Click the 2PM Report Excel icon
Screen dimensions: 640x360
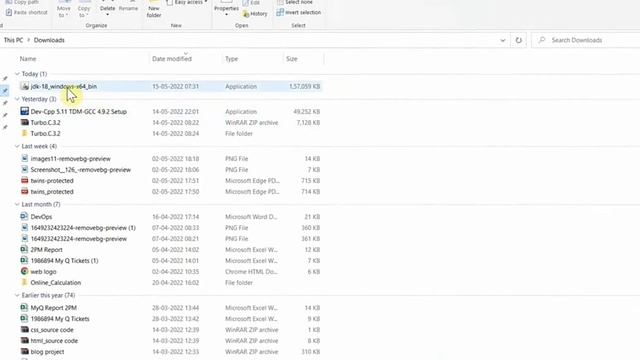click(24, 249)
